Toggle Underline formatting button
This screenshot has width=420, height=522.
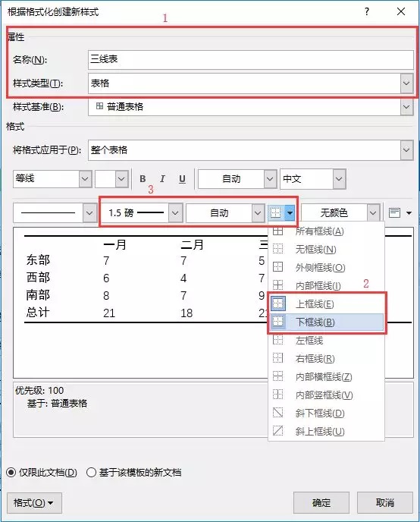coord(182,179)
